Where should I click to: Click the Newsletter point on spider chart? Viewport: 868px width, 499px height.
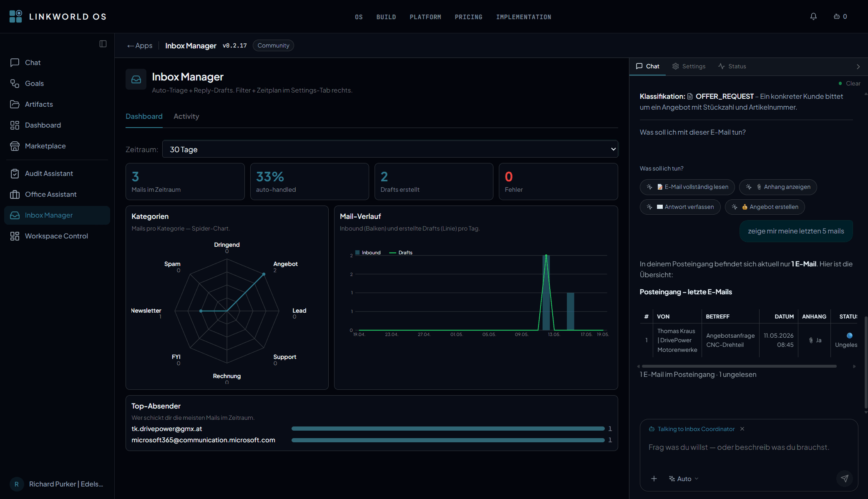tap(201, 311)
